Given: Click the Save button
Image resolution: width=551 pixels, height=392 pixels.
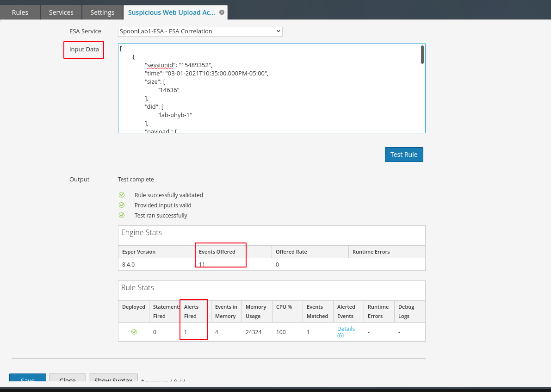Looking at the screenshot, I should [x=28, y=379].
